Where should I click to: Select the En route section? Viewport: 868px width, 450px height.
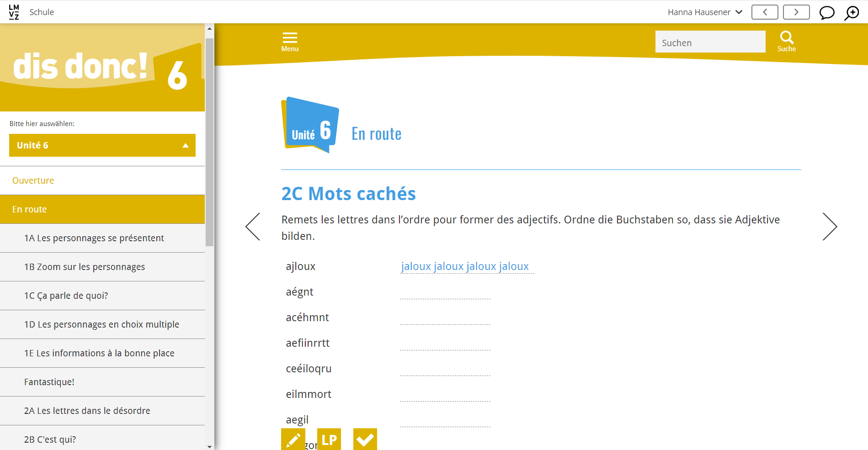point(102,209)
